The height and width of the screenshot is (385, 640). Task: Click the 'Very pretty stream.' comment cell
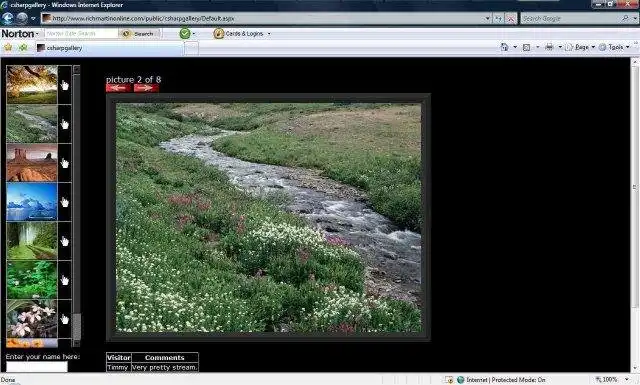tap(164, 367)
